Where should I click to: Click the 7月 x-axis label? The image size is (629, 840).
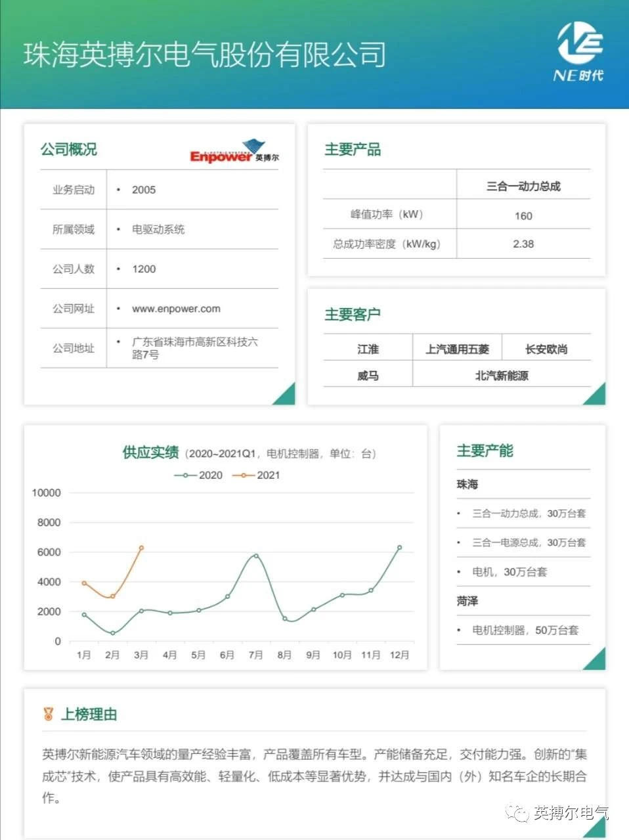point(256,655)
